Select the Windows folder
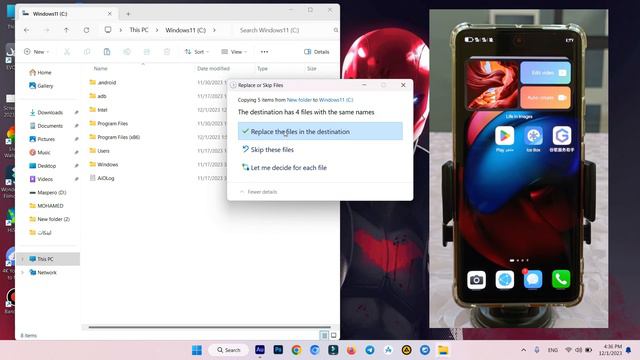The width and height of the screenshot is (640, 360). (104, 164)
